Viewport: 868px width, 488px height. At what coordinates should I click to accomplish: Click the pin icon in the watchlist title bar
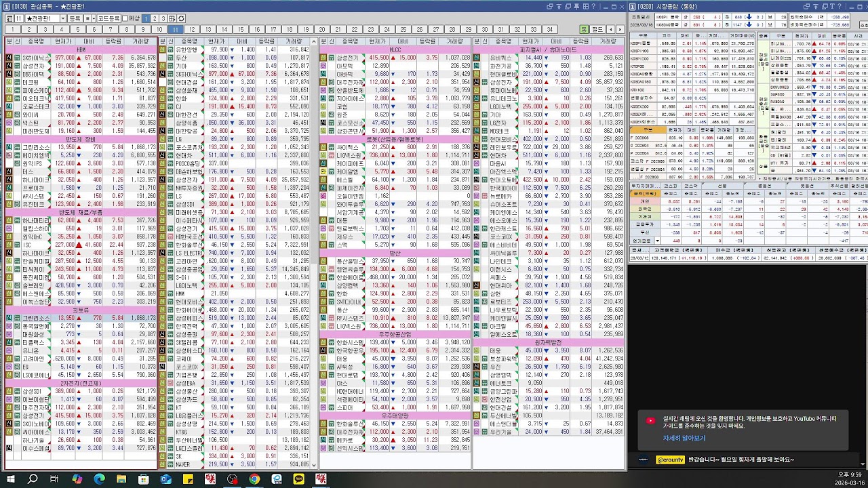tap(576, 6)
